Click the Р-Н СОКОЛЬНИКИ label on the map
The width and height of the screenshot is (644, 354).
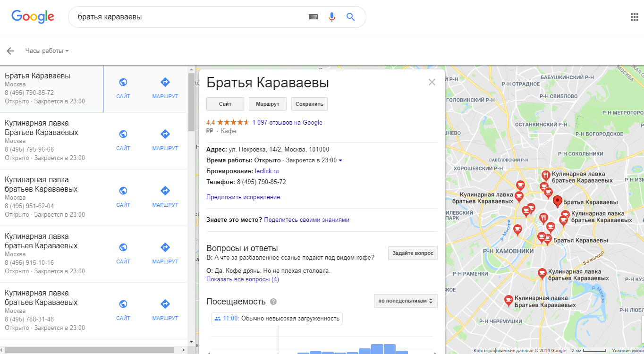(580, 153)
